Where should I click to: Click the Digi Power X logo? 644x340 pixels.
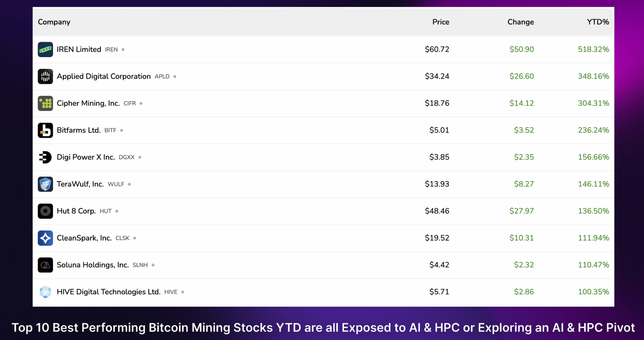point(45,157)
